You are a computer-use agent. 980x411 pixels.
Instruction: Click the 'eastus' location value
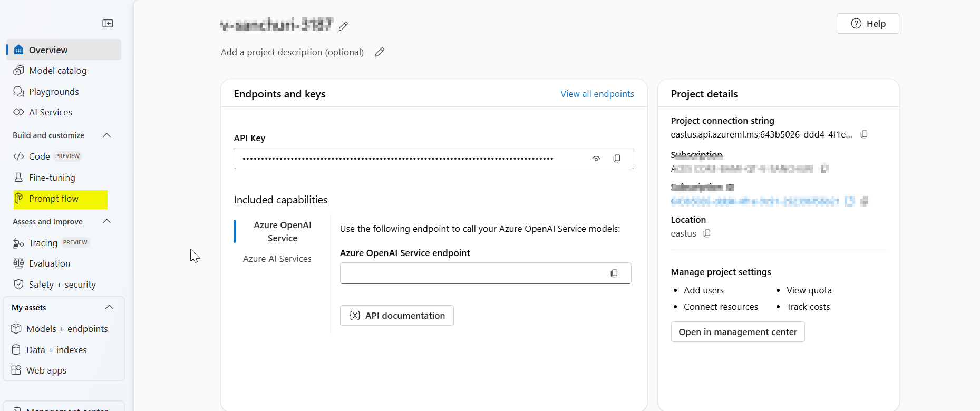click(683, 233)
